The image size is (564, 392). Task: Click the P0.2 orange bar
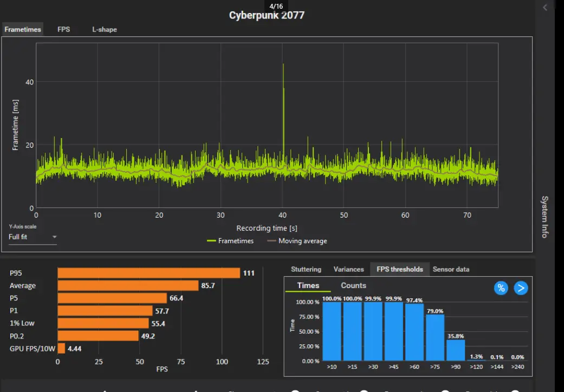click(98, 336)
